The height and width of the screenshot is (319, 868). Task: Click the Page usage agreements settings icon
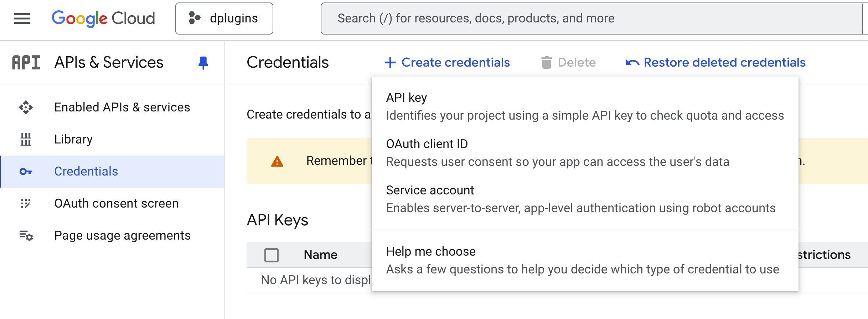coord(26,235)
